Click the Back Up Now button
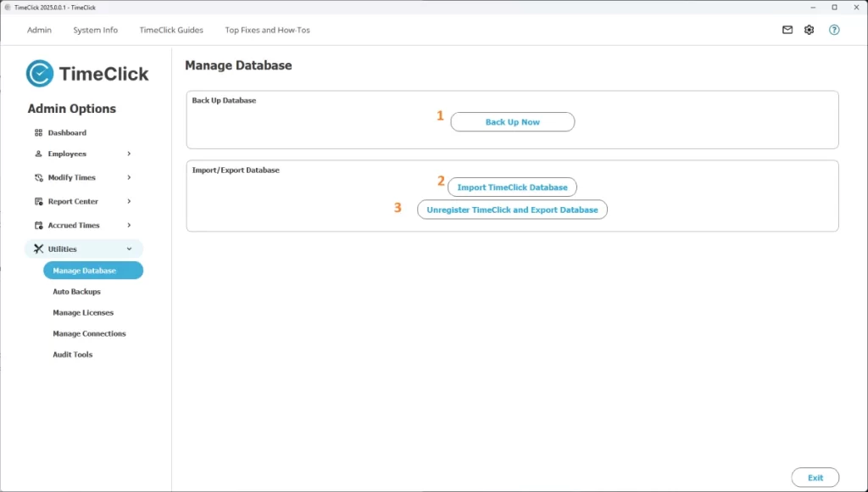The height and width of the screenshot is (492, 868). (x=512, y=121)
